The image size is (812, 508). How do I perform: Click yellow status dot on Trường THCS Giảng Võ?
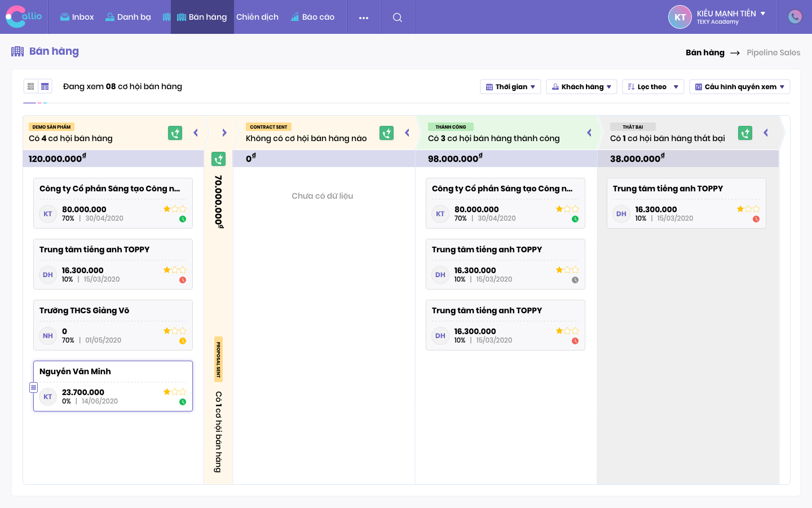(183, 341)
